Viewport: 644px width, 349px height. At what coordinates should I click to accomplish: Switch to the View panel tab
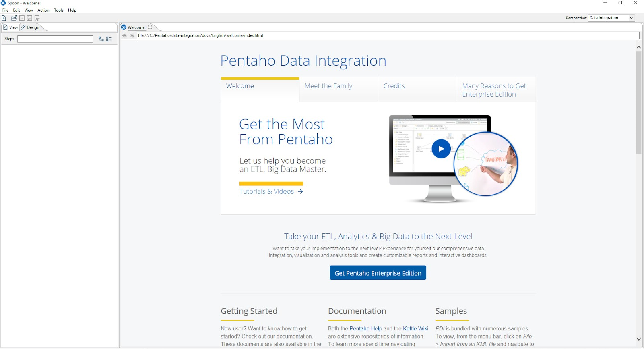click(x=10, y=27)
